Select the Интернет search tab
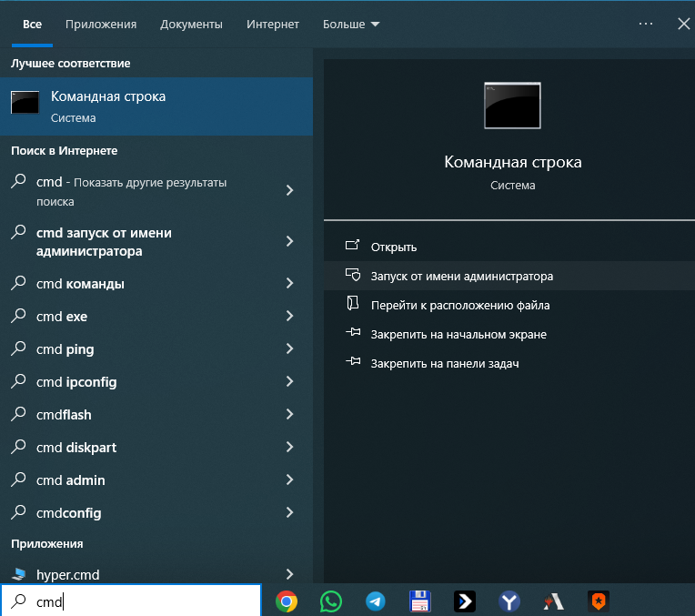695x616 pixels. point(273,24)
